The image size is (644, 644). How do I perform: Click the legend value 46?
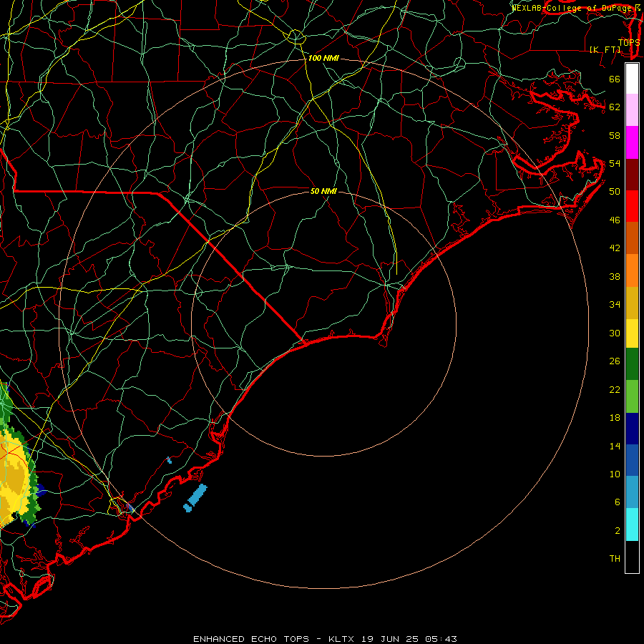(x=615, y=220)
